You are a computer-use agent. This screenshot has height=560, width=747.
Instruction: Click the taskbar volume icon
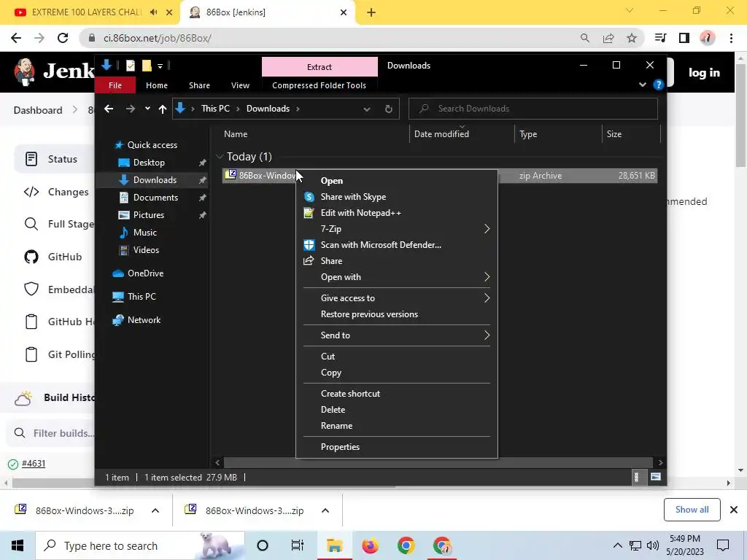point(653,545)
